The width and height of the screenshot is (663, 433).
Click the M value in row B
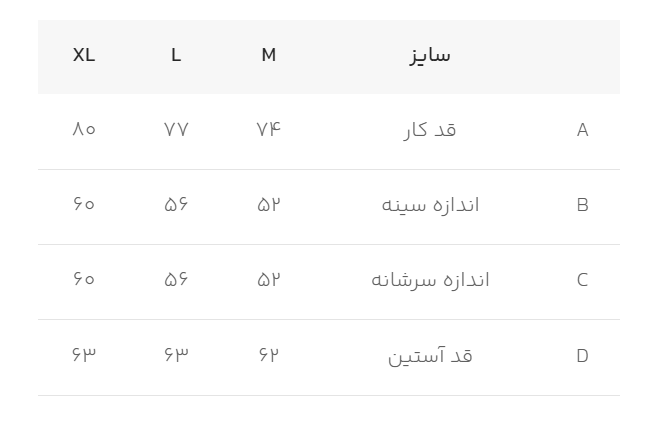[268, 205]
